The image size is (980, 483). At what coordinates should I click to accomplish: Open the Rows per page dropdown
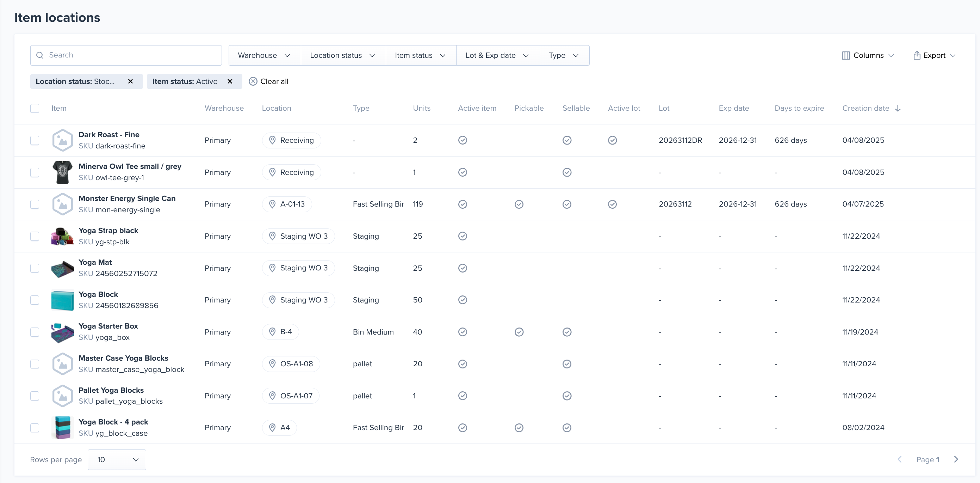pyautogui.click(x=117, y=460)
